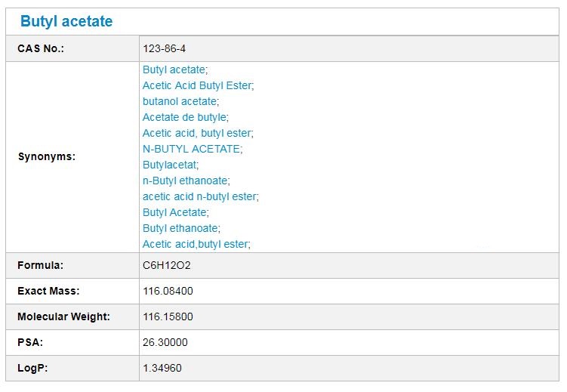Select the 'butanol acetate;' synonym link

tap(180, 101)
